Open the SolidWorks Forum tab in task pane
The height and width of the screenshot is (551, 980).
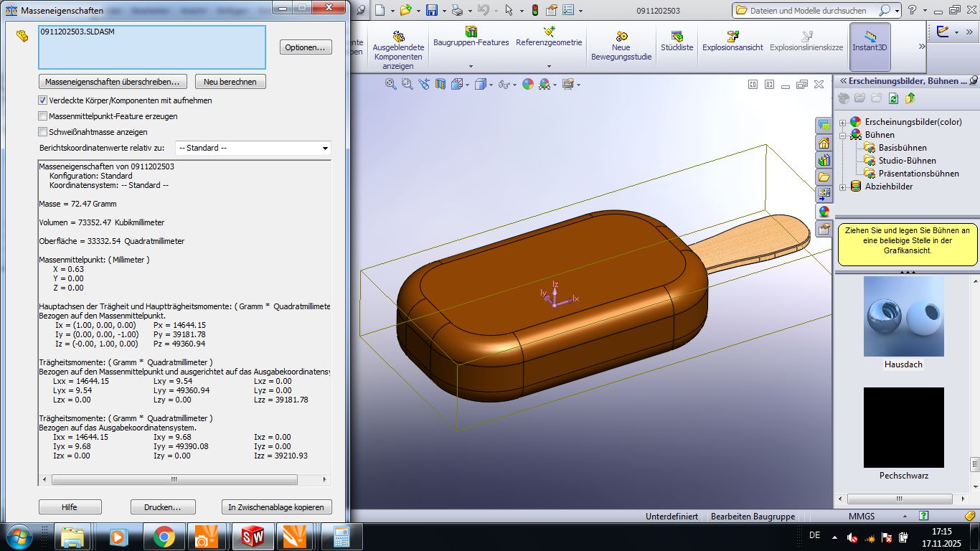click(x=824, y=126)
